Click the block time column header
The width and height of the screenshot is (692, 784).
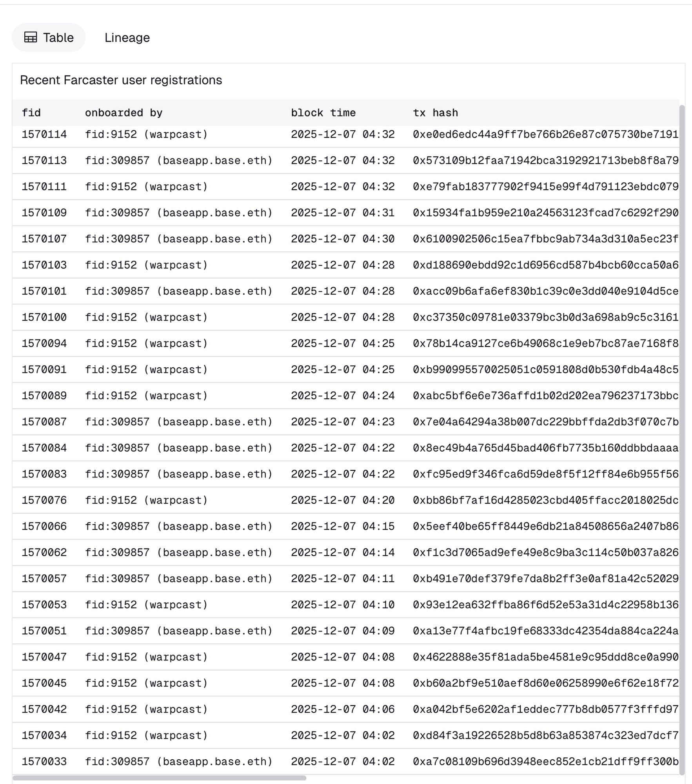point(323,113)
